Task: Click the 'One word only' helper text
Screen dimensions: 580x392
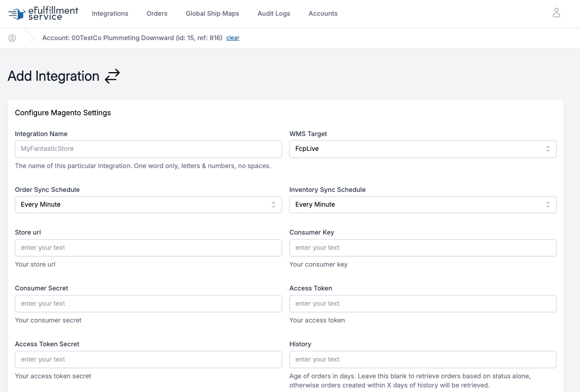Action: (x=143, y=166)
